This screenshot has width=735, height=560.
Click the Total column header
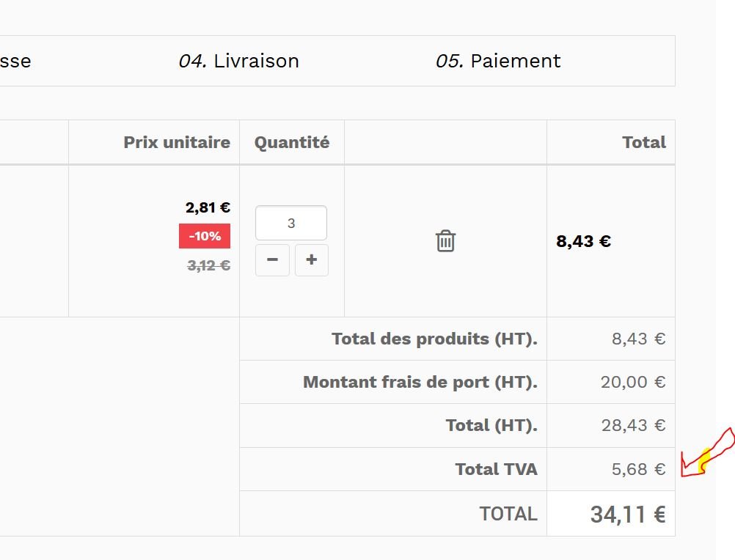644,142
